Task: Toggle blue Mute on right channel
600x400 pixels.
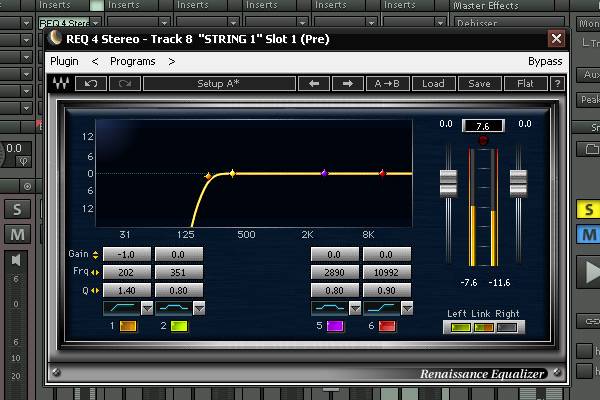Action: pos(588,234)
